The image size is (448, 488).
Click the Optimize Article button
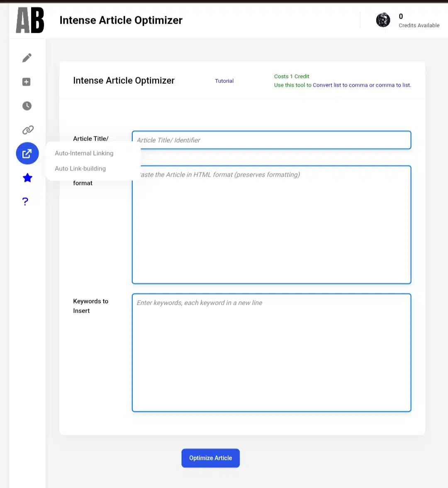(210, 458)
